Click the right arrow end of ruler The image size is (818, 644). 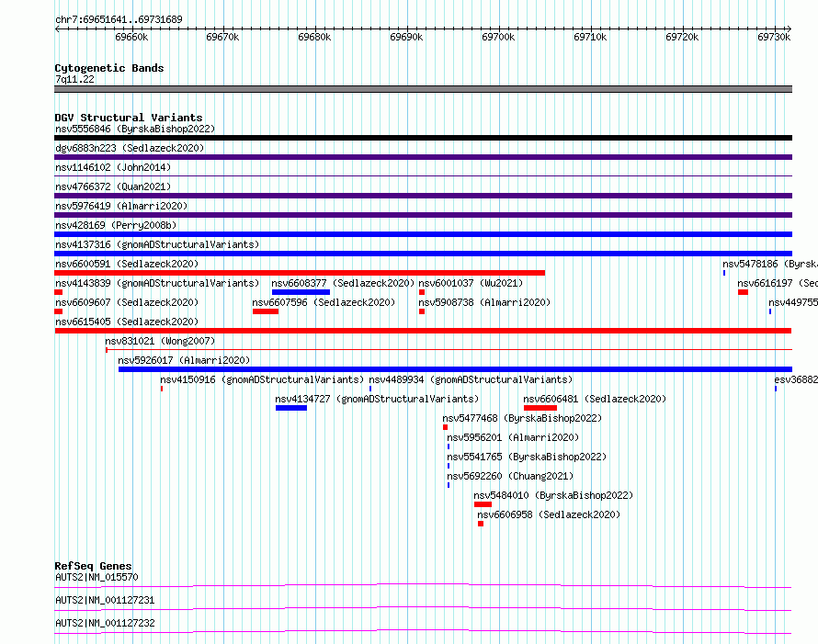pyautogui.click(x=789, y=28)
